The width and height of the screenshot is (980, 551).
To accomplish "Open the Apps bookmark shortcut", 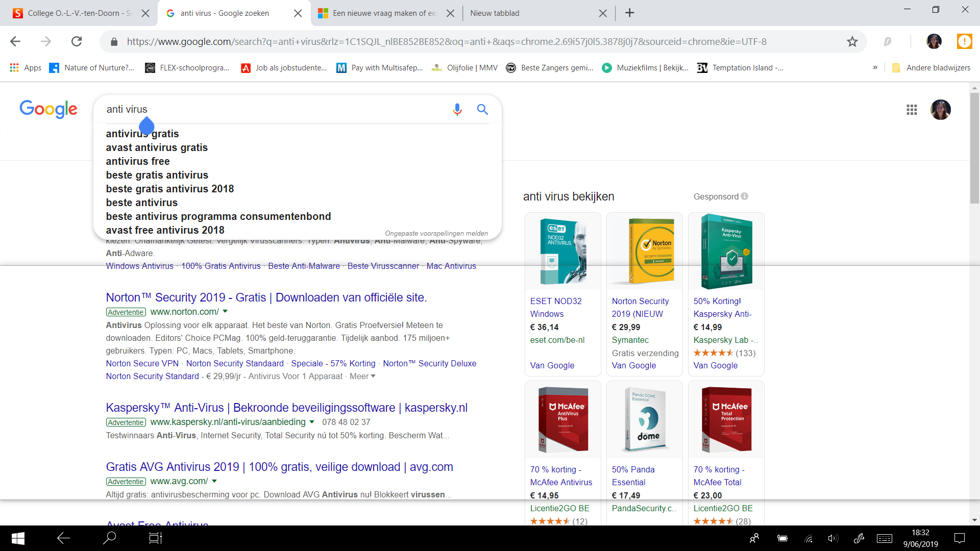I will pos(26,68).
